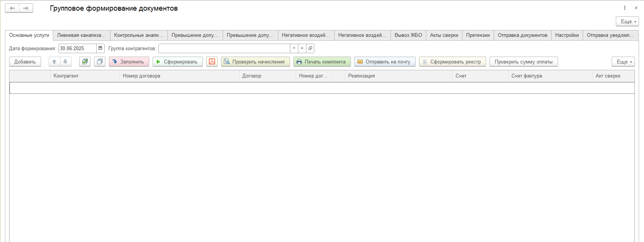This screenshot has height=242, width=644.
Task: Go back with the left arrow
Action: pyautogui.click(x=12, y=8)
